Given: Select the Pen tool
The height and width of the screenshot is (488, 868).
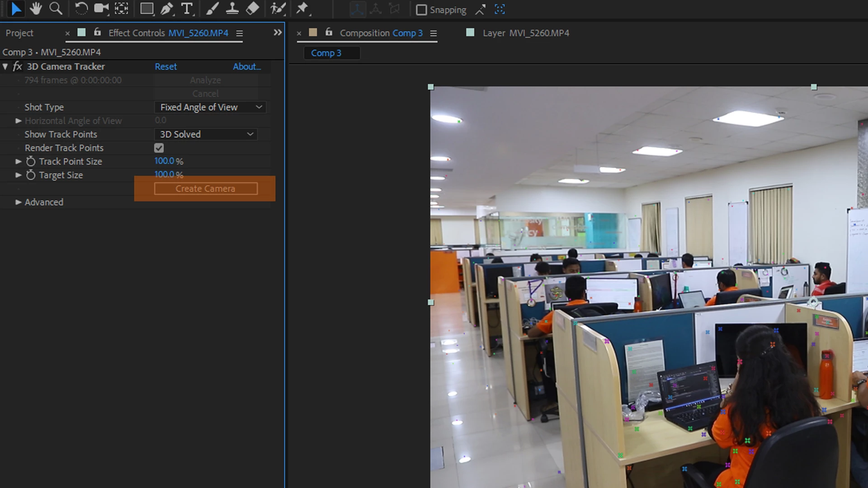Looking at the screenshot, I should coord(167,9).
